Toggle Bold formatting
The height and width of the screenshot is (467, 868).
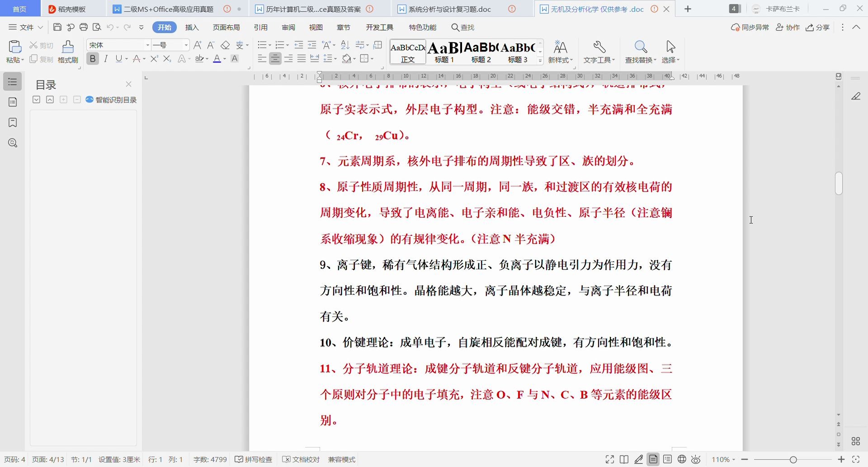(x=93, y=59)
